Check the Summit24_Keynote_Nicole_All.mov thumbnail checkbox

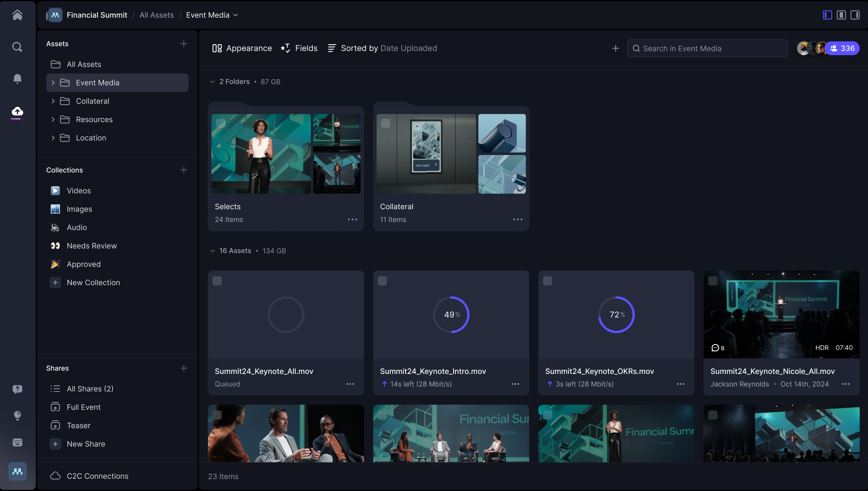[713, 281]
